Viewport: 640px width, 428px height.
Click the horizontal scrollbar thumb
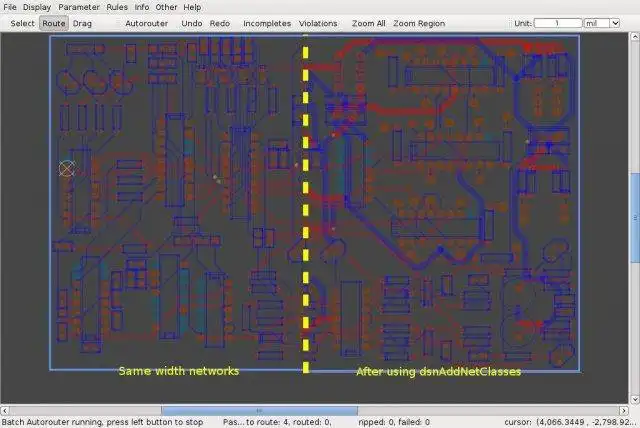pyautogui.click(x=259, y=410)
